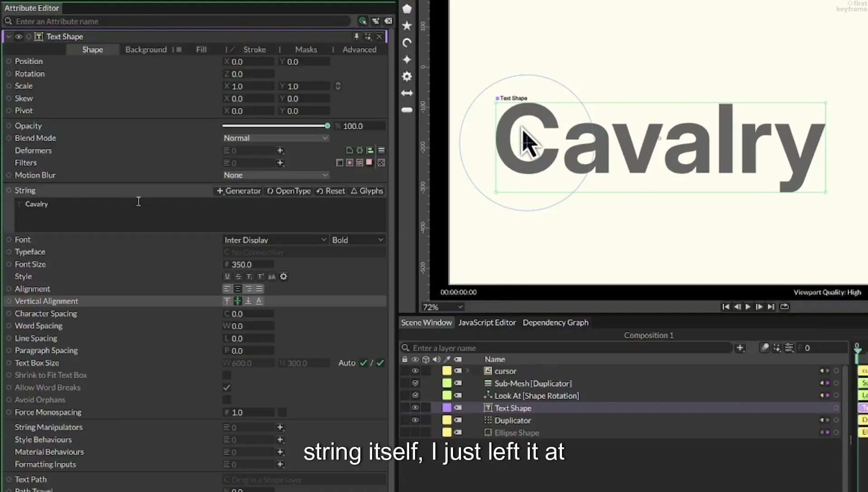Screen dimensions: 868x492
Task: Open the Blend Mode Normal dropdown
Action: (x=276, y=138)
